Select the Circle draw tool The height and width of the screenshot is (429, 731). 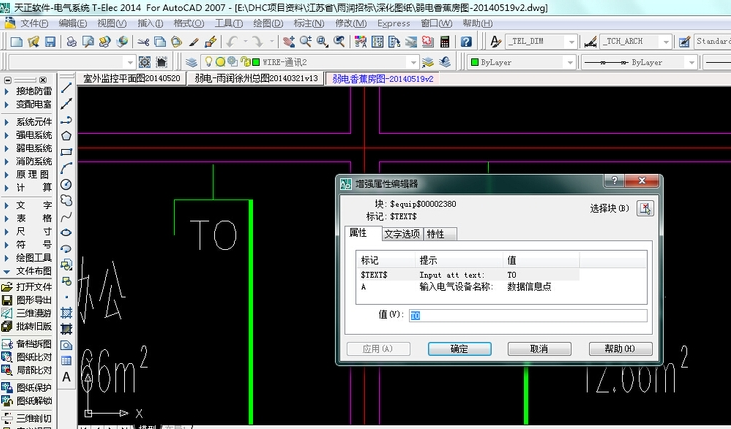66,184
